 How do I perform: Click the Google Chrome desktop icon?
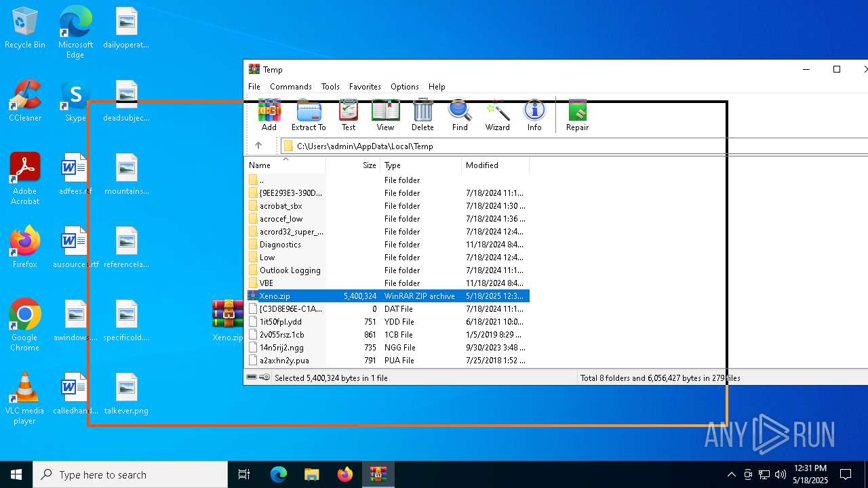coord(25,325)
